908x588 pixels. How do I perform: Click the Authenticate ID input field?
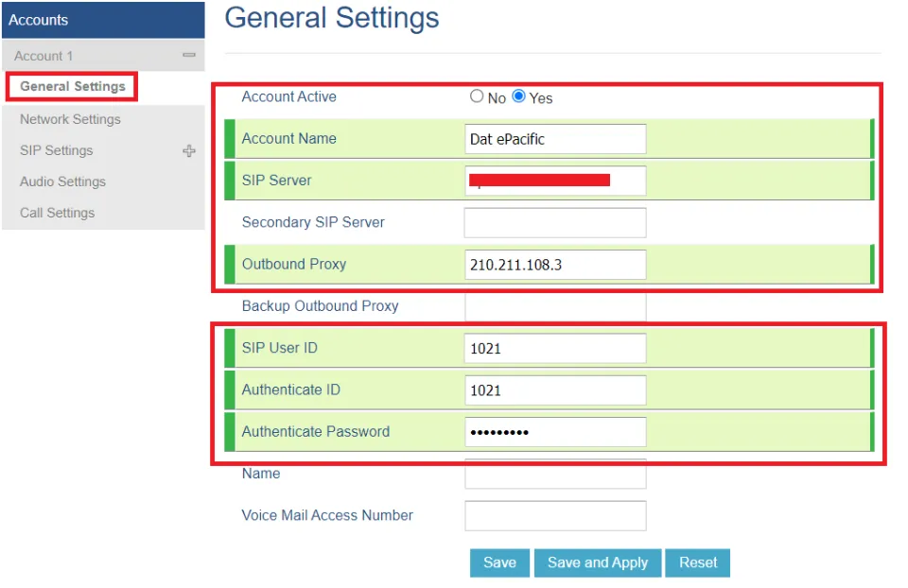(x=555, y=390)
